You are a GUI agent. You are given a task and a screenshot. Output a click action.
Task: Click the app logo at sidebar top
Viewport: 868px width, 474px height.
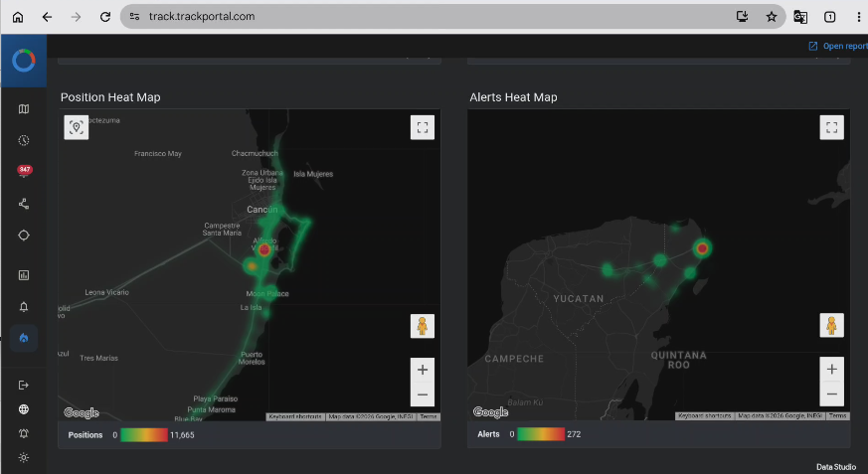tap(23, 61)
